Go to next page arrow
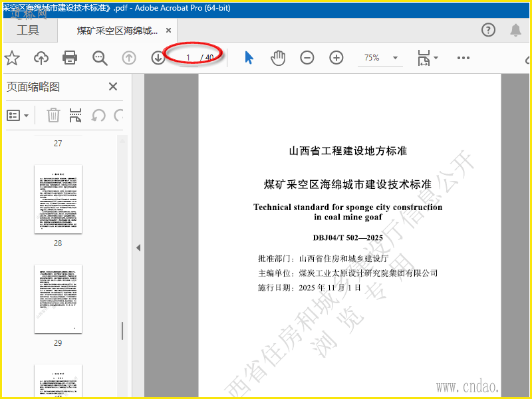The height and width of the screenshot is (399, 532). pyautogui.click(x=158, y=58)
